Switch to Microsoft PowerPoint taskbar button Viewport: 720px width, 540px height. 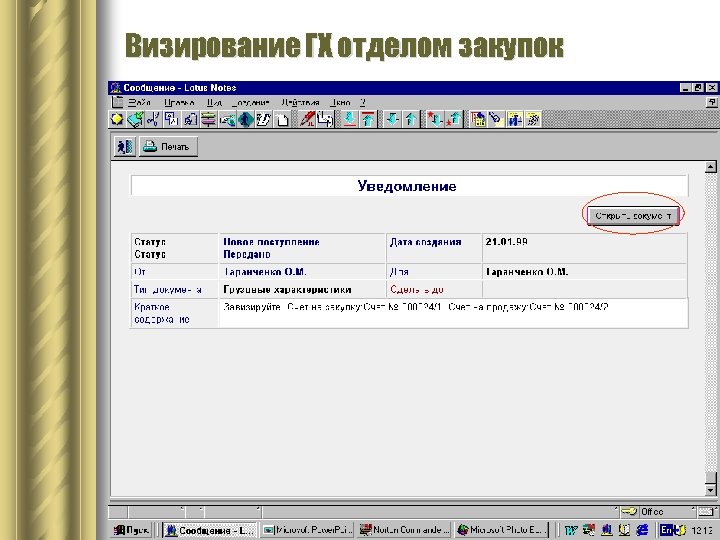coord(307,530)
